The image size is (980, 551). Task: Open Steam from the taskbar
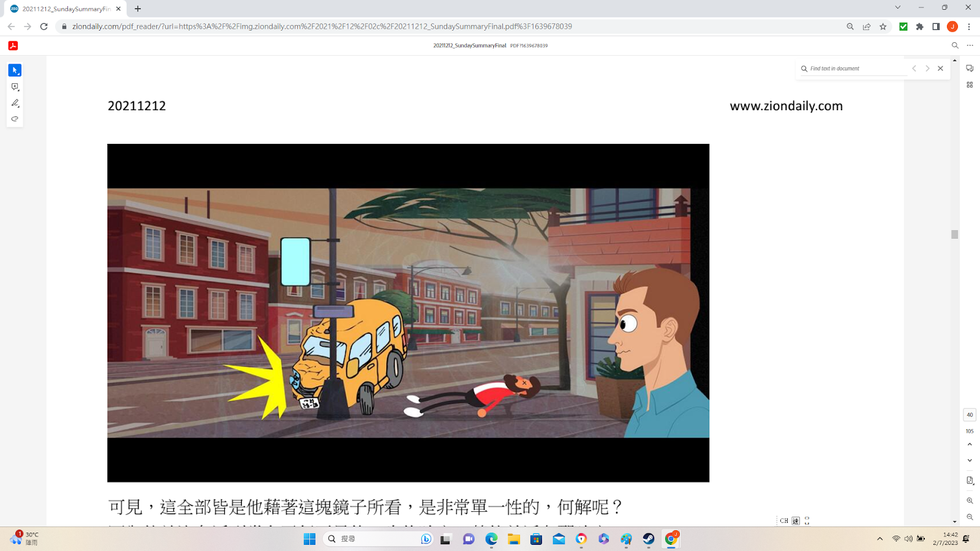point(649,539)
